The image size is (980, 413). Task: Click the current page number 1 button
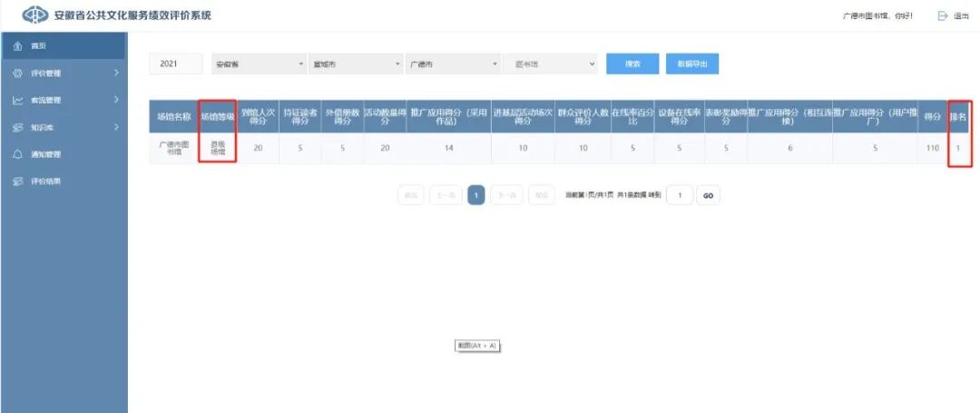click(476, 195)
